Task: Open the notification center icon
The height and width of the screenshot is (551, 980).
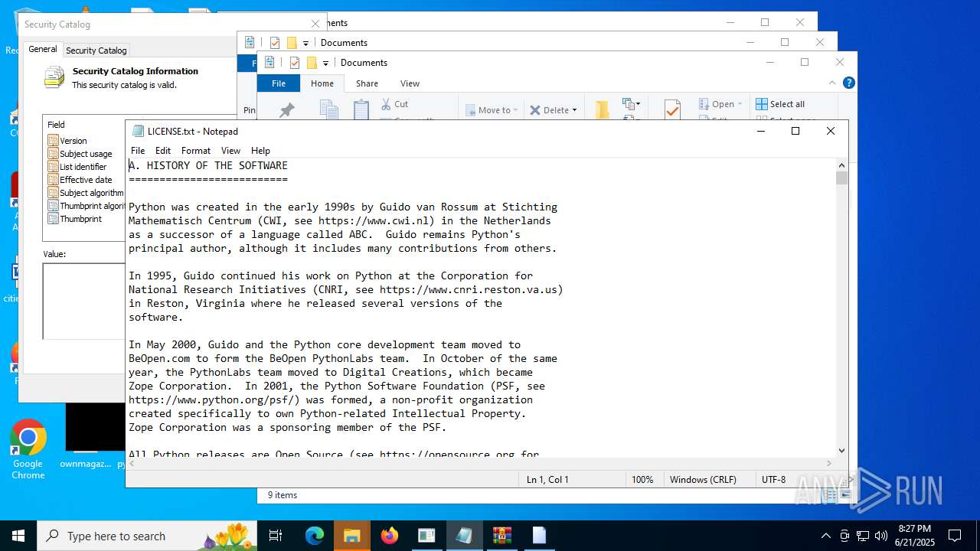Action: point(955,536)
